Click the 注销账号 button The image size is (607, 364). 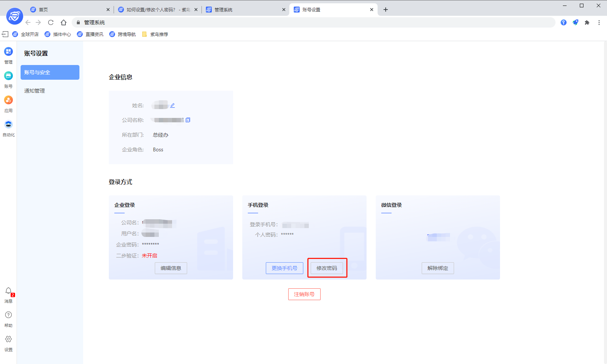click(304, 294)
